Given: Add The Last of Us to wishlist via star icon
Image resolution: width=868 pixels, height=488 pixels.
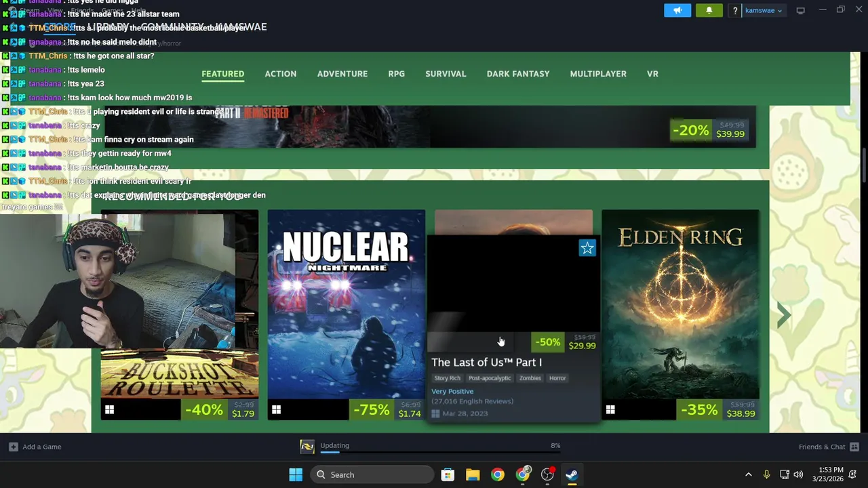Looking at the screenshot, I should pos(587,248).
